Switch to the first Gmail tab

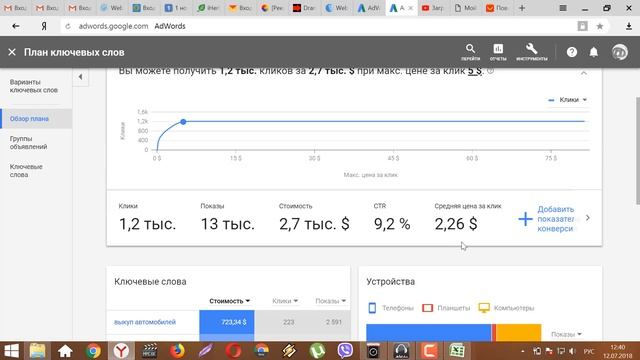click(x=15, y=8)
